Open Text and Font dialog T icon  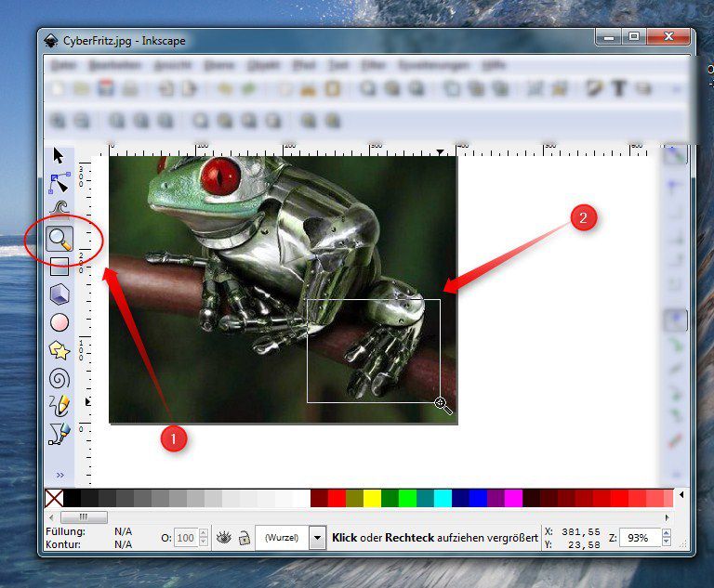pyautogui.click(x=619, y=88)
